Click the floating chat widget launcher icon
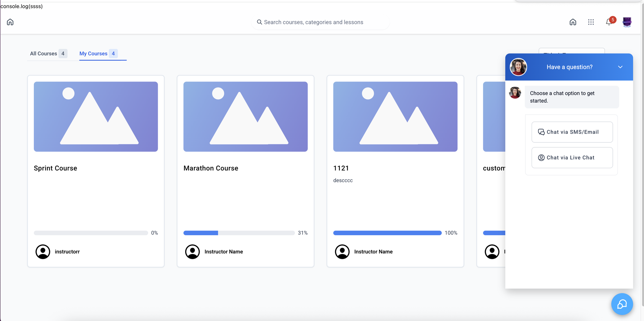 tap(622, 304)
